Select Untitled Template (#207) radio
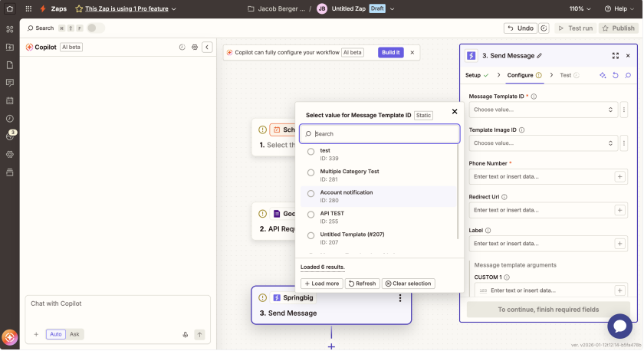Image resolution: width=644 pixels, height=351 pixels. click(311, 235)
